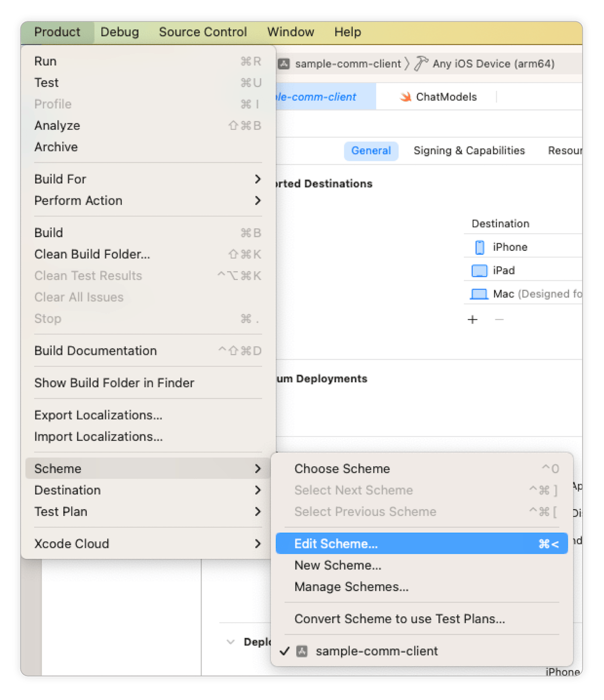This screenshot has width=604, height=700.
Task: Toggle the sample-comm-client scheme checkmark
Action: (285, 651)
